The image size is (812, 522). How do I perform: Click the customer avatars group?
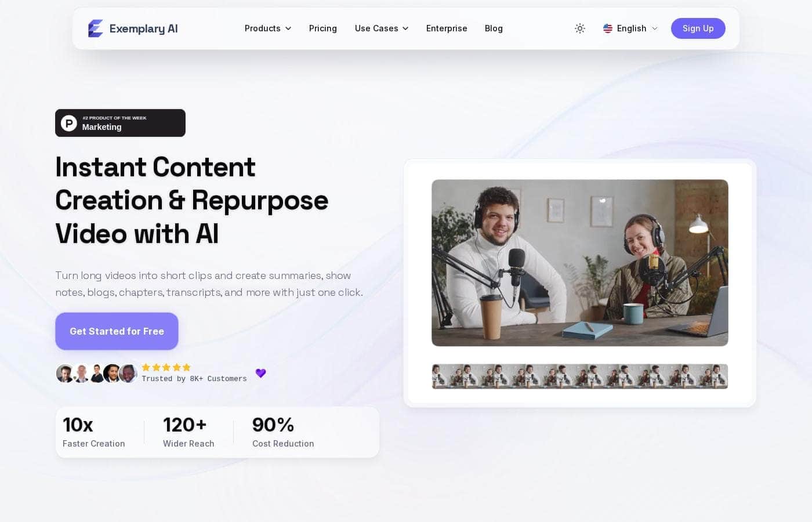pos(97,374)
